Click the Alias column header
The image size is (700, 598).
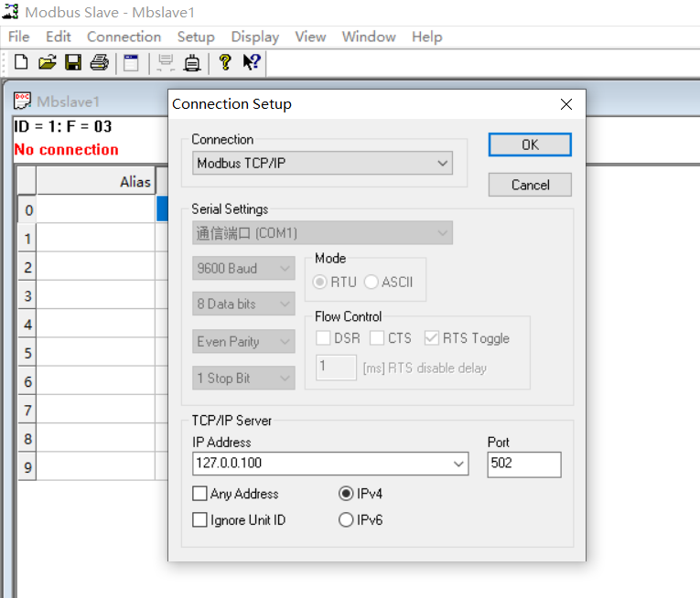tap(95, 181)
